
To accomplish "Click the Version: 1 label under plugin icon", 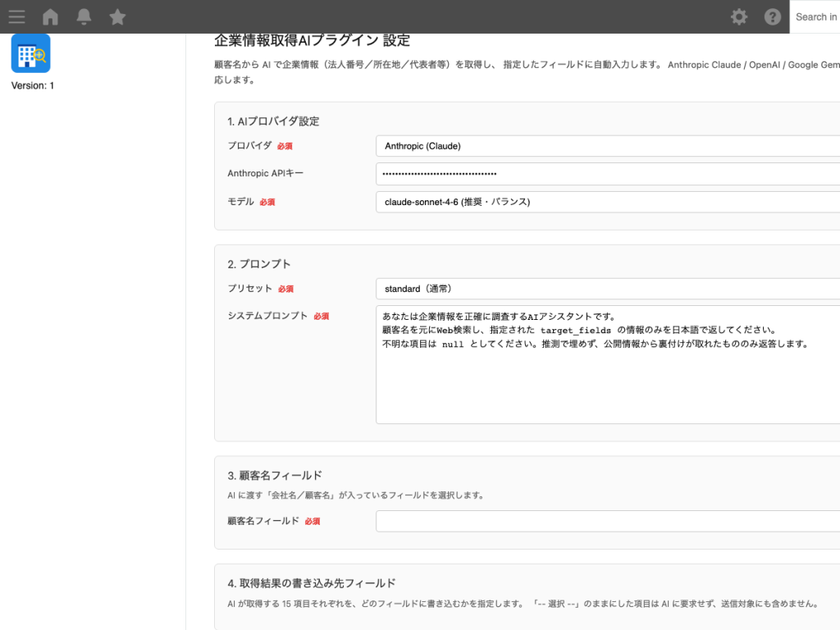I will [x=31, y=84].
